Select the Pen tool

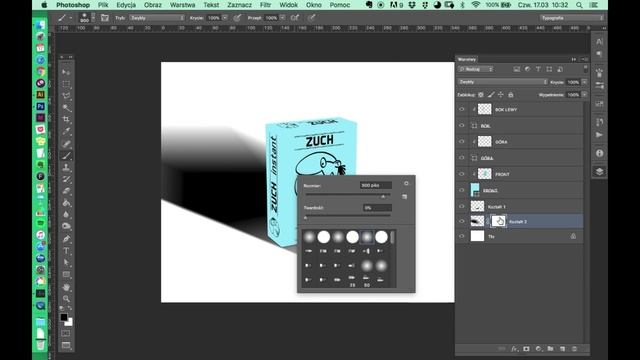pos(66,239)
